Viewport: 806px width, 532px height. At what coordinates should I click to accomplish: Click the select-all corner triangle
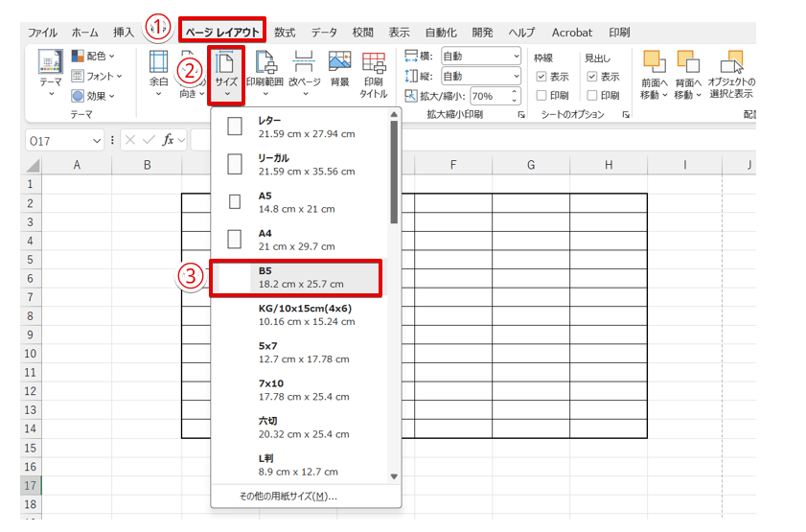[x=33, y=165]
